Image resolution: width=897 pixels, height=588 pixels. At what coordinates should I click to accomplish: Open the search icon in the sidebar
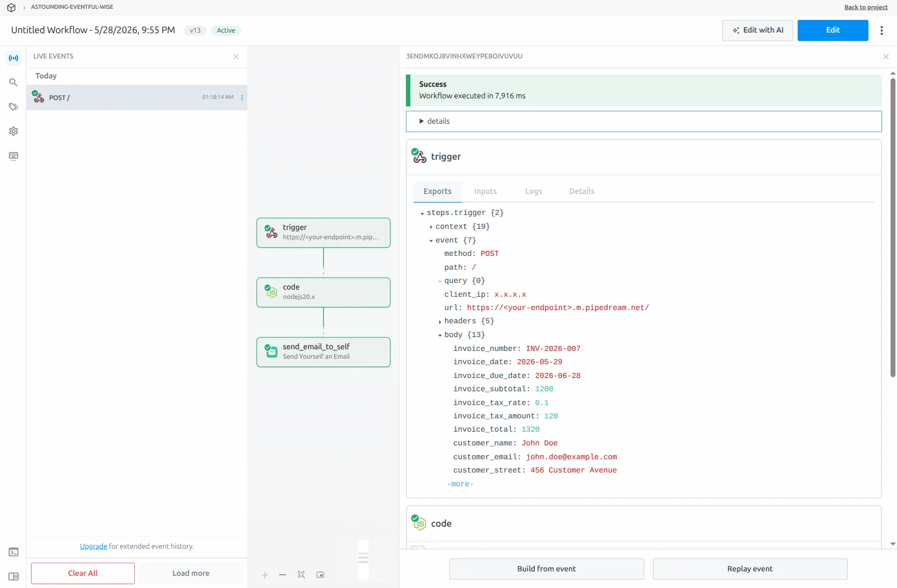tap(13, 82)
